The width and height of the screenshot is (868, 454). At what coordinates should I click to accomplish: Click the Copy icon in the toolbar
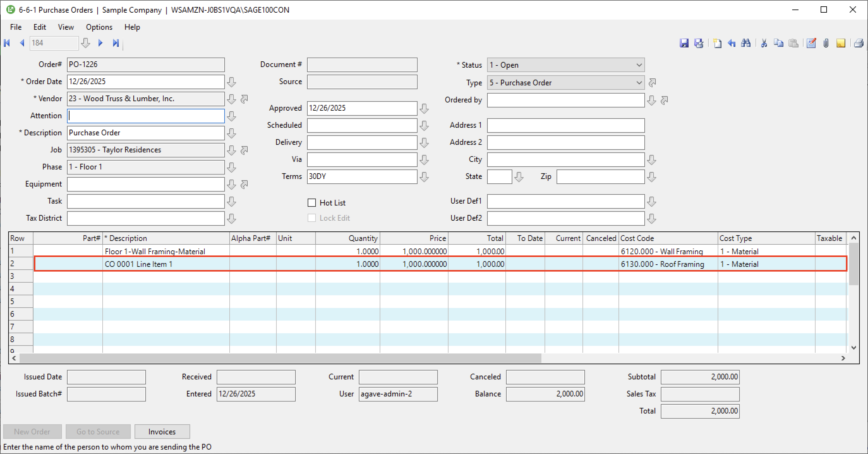[779, 43]
